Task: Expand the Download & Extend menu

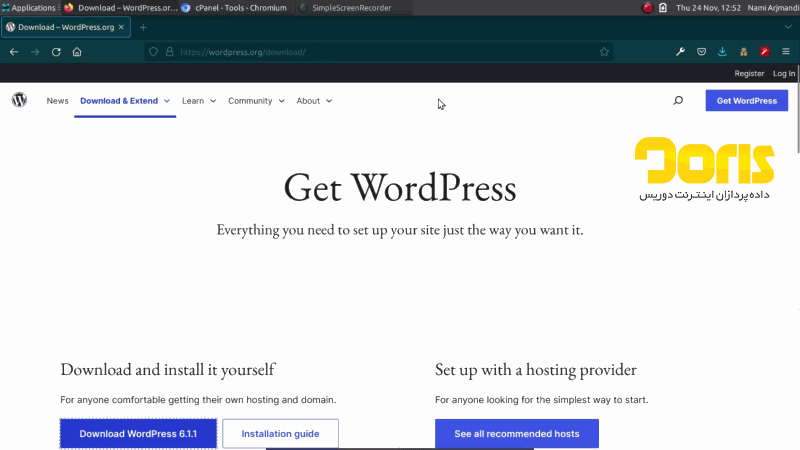Action: (x=125, y=101)
